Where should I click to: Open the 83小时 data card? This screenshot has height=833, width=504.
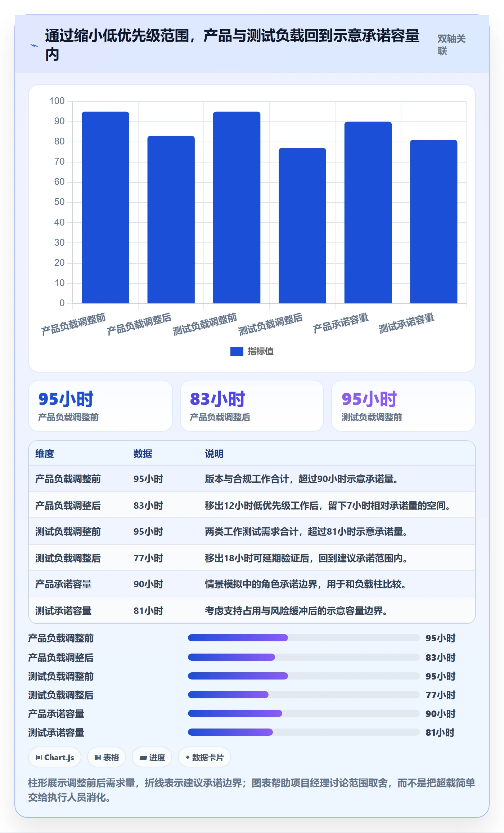click(x=252, y=406)
